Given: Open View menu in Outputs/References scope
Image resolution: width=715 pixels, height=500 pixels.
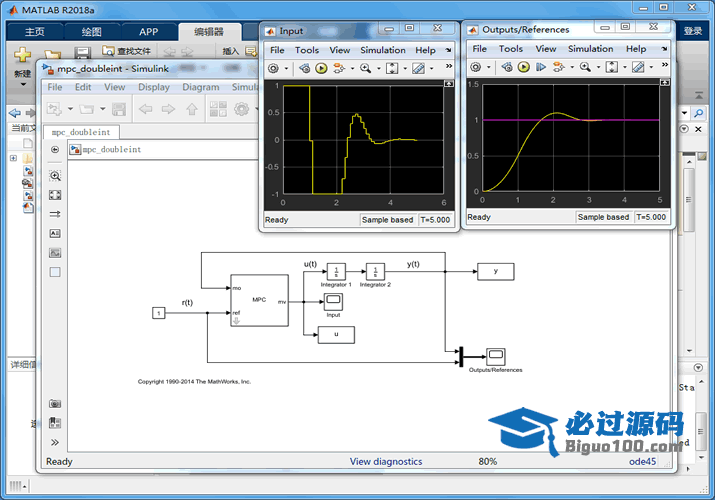Looking at the screenshot, I should (546, 49).
